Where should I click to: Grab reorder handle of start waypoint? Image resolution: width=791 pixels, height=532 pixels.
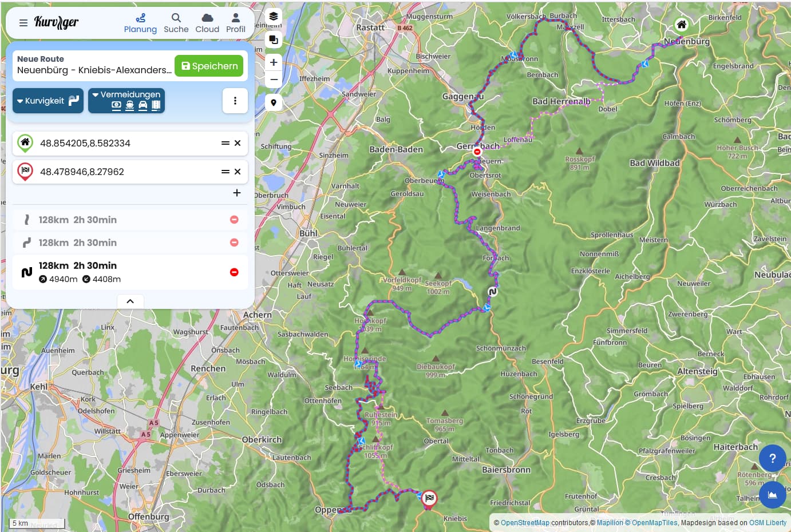[226, 143]
